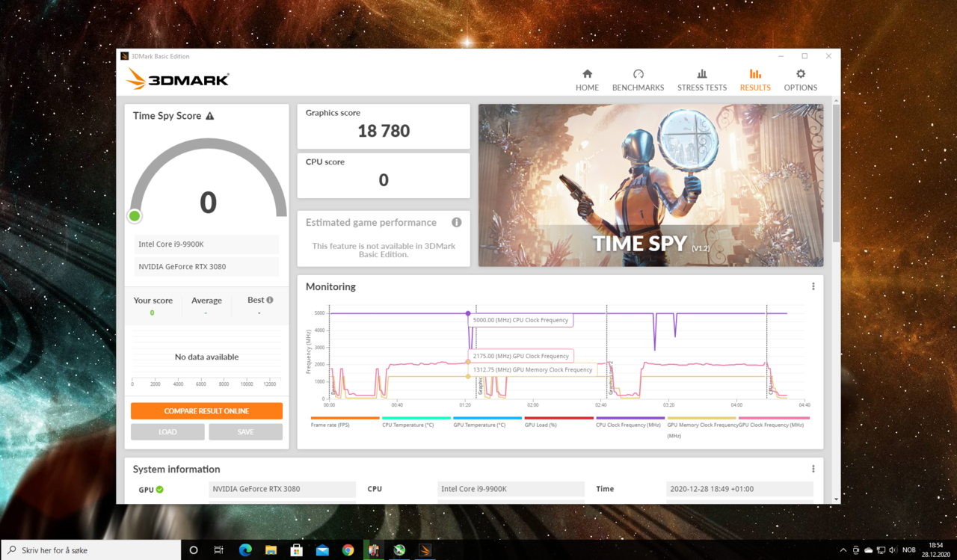Open Mail app from taskbar
The height and width of the screenshot is (560, 957).
tap(322, 550)
